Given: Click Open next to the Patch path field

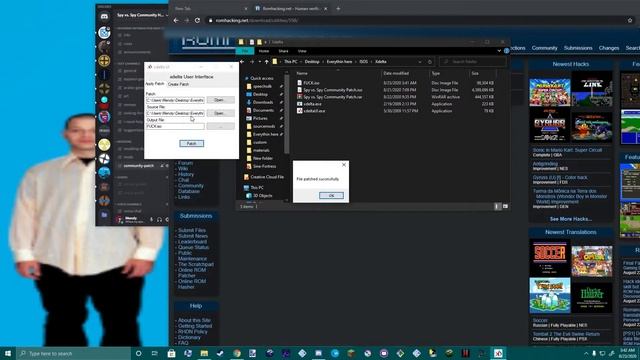Looking at the screenshot, I should coord(220,100).
